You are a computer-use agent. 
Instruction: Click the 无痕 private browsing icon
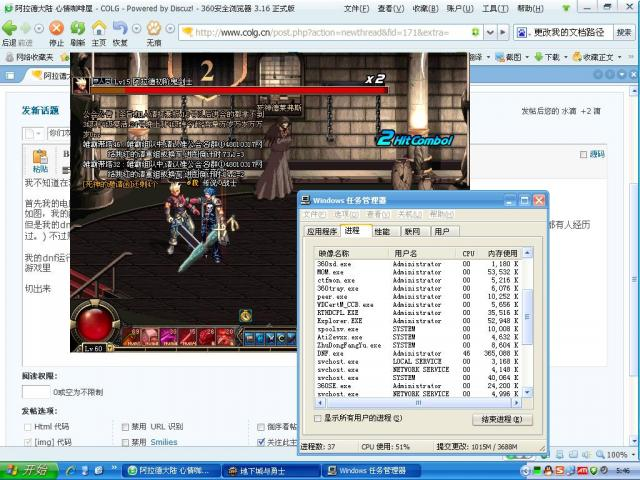[154, 30]
